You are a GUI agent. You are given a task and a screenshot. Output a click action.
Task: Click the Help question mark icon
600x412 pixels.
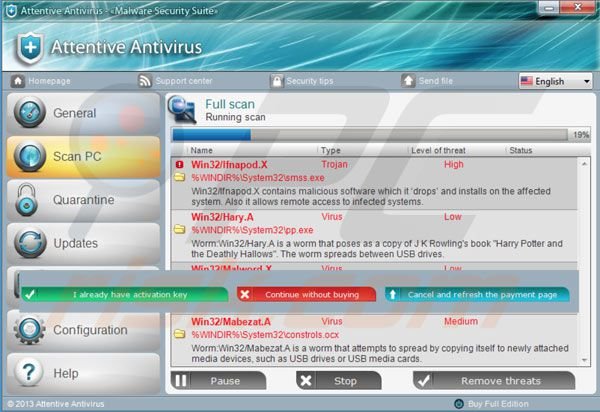tap(29, 372)
